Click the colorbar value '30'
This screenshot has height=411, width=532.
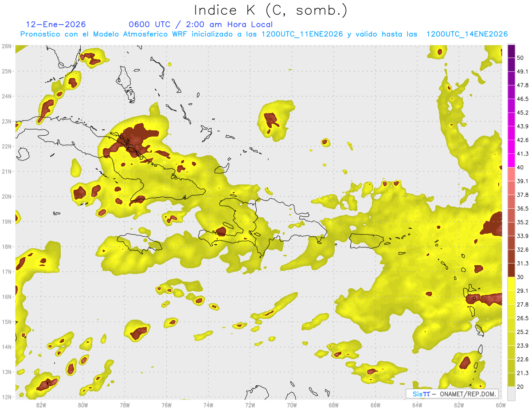coord(520,277)
